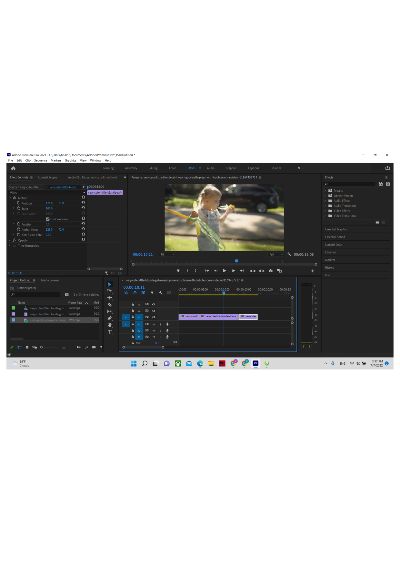Click Play button in Program monitor
400x565 pixels.
point(224,271)
